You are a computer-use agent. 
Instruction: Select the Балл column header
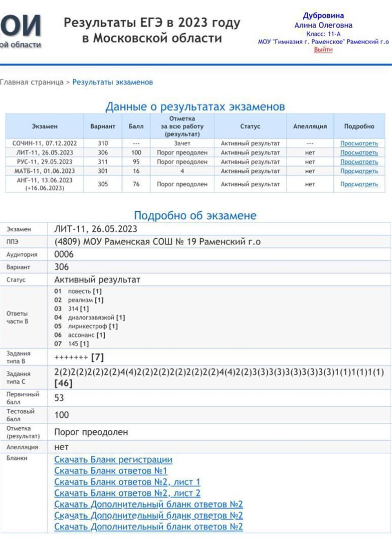136,126
